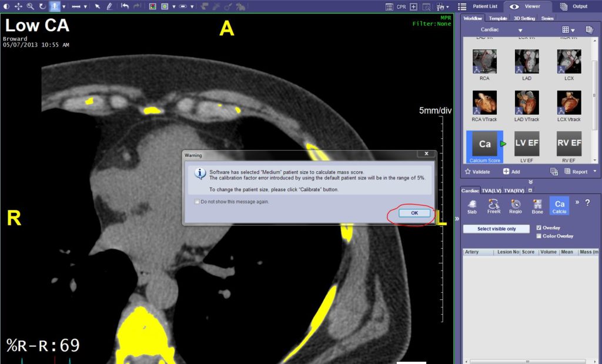Select the 3D Setting tab
602x364 pixels.
(x=524, y=18)
